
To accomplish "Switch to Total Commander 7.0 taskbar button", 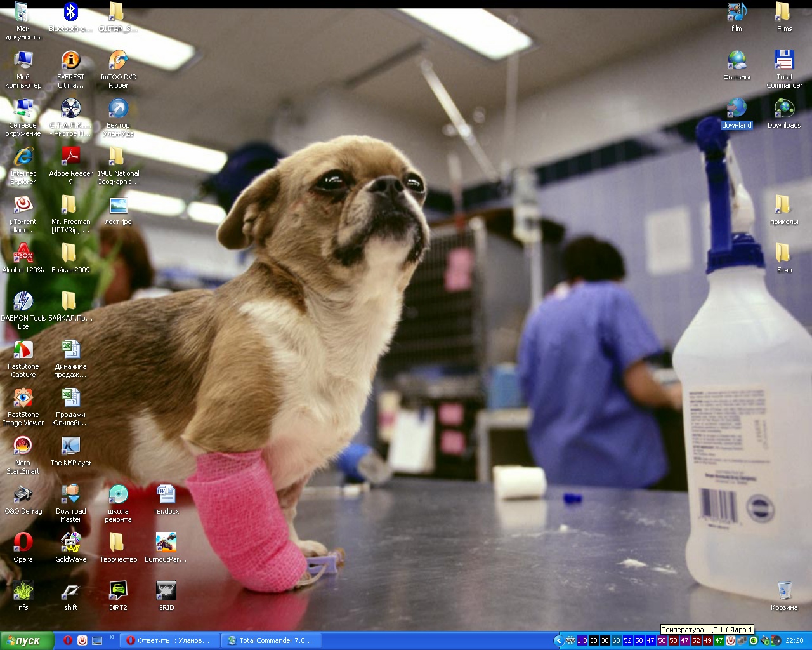I will coord(272,640).
